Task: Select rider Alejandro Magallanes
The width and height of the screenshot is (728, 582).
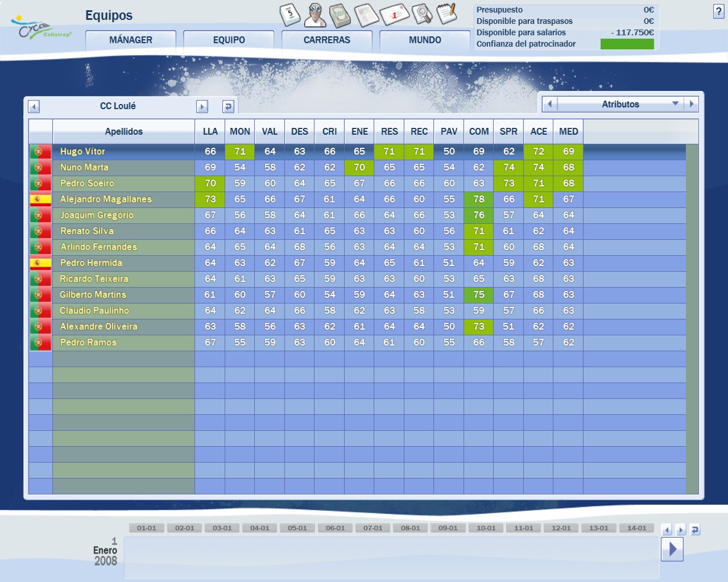Action: click(106, 199)
